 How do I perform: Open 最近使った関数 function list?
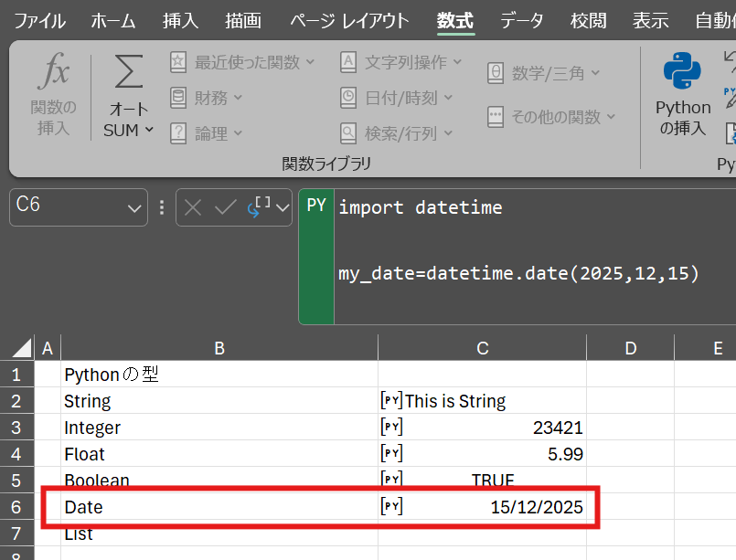click(241, 62)
